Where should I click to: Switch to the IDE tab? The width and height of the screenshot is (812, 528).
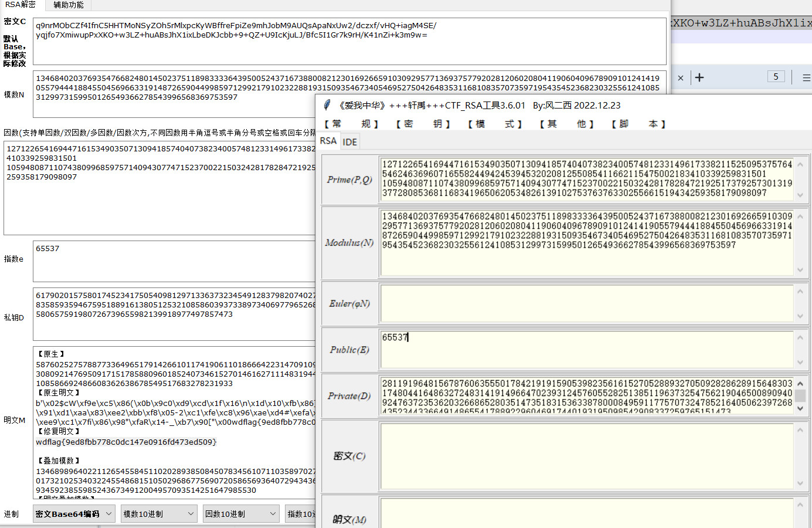(x=350, y=141)
